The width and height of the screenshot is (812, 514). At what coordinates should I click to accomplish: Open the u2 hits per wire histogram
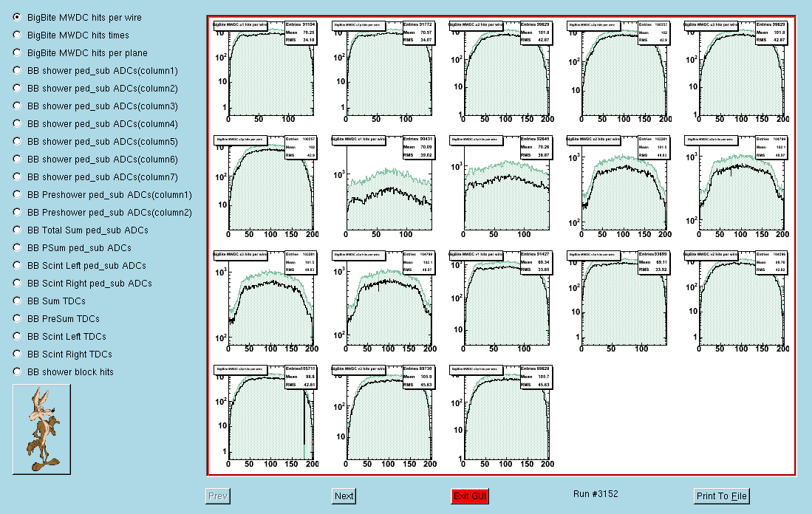(x=501, y=72)
